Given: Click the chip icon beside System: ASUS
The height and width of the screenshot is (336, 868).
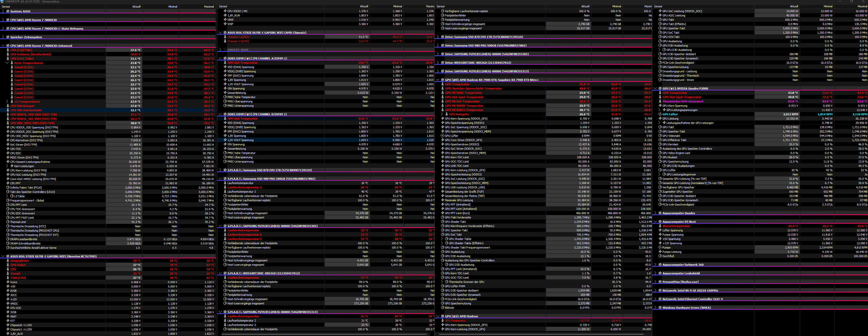Looking at the screenshot, I should tap(8, 11).
